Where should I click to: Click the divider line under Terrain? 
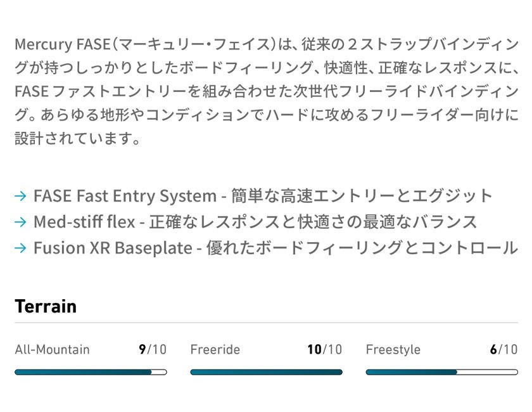266,323
